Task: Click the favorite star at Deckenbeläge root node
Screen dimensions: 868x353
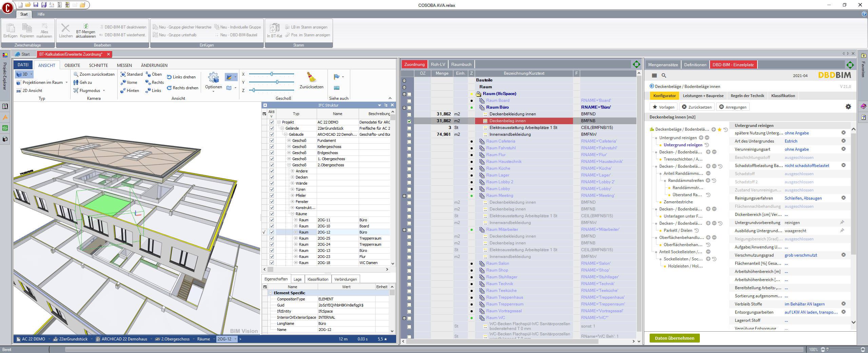Action: click(719, 129)
